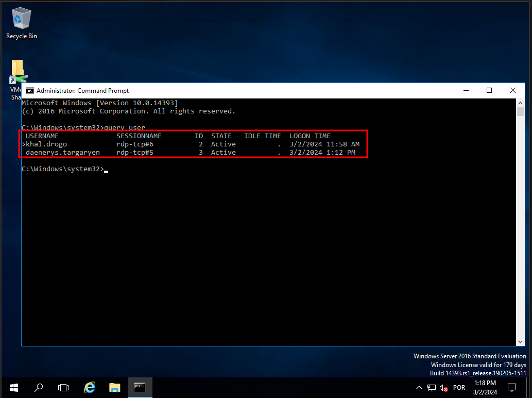
Task: Maximize the Command Prompt window
Action: 489,91
